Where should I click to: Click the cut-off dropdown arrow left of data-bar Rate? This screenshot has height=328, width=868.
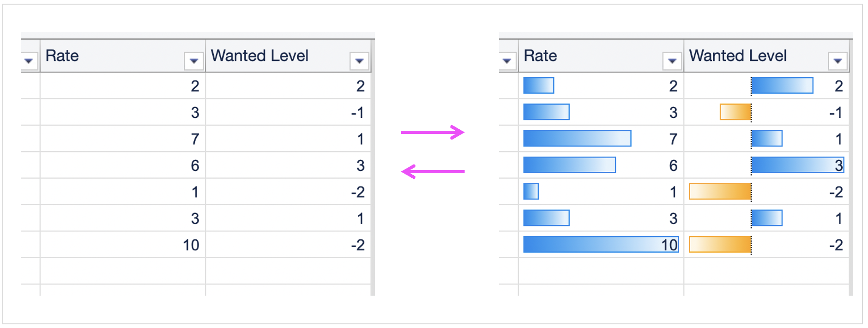(507, 61)
